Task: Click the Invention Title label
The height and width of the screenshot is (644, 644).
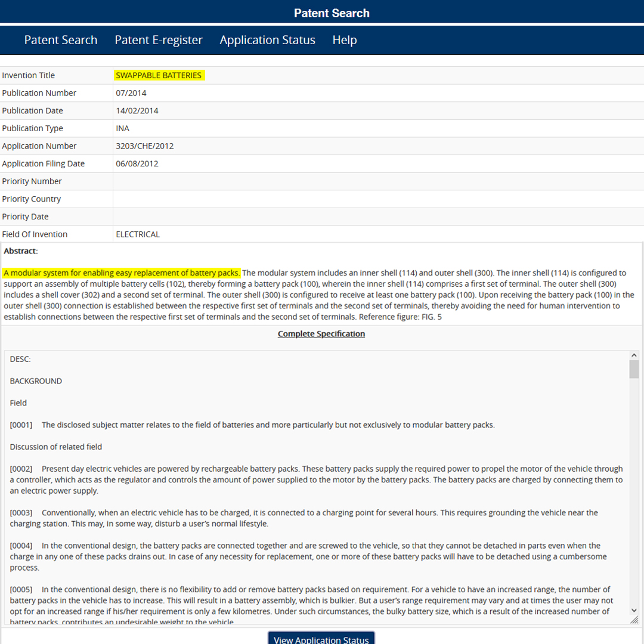Action: coord(29,75)
